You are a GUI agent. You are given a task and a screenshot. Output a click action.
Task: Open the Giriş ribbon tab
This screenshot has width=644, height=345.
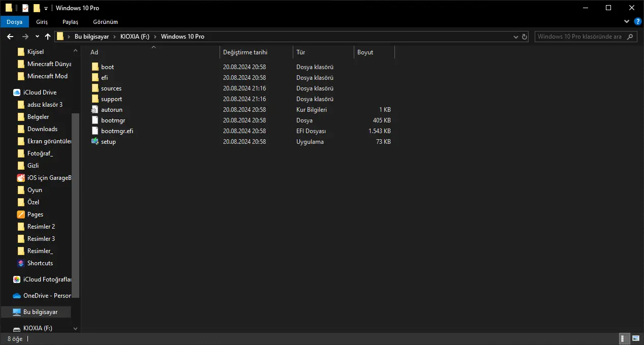click(42, 22)
